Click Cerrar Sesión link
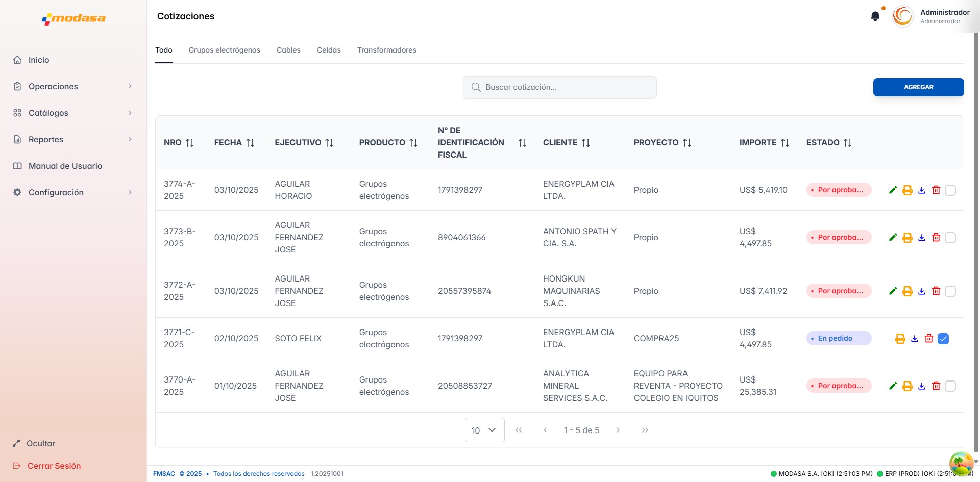The width and height of the screenshot is (980, 482). (x=54, y=466)
